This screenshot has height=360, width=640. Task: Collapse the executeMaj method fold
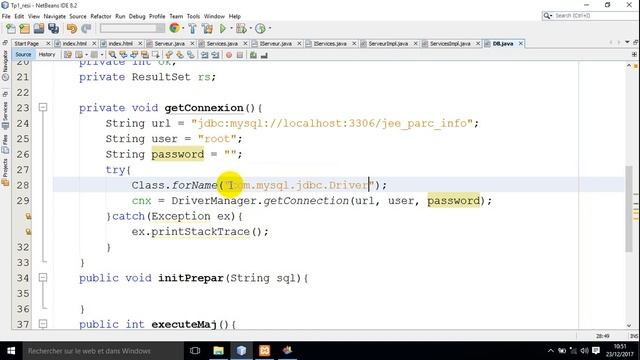click(43, 324)
